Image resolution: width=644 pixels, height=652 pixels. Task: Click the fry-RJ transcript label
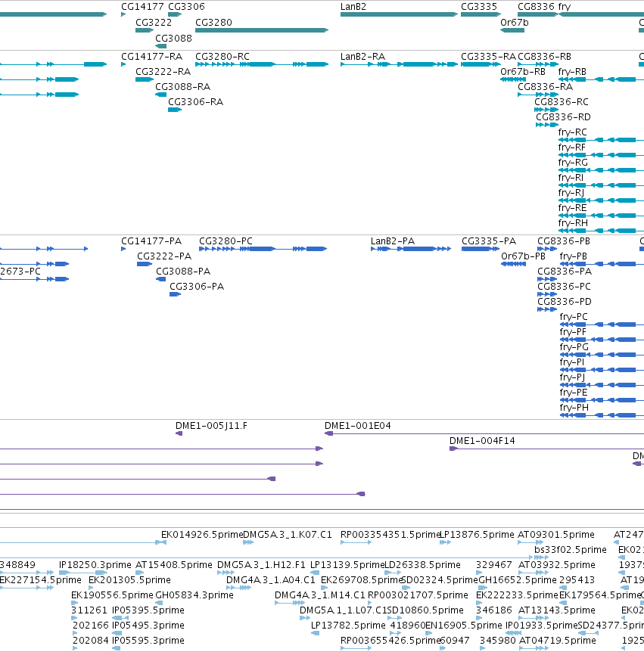[x=571, y=193]
